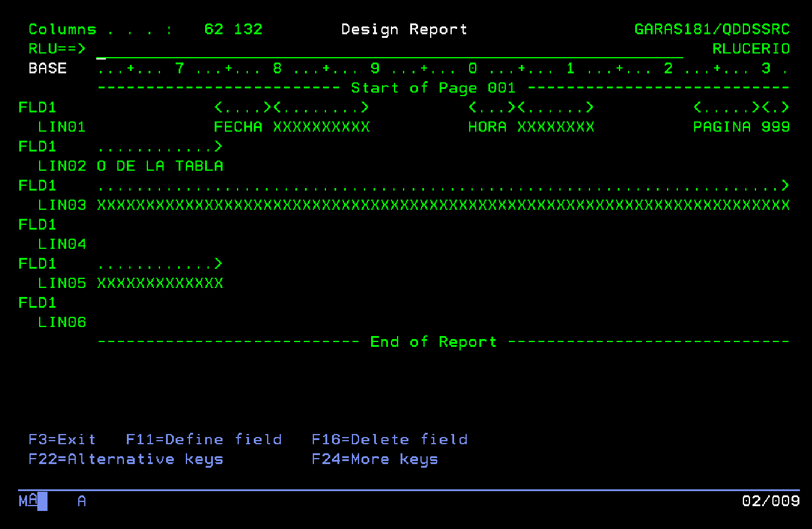Expand key list with F24=More keys
The height and width of the screenshot is (529, 812).
[374, 459]
